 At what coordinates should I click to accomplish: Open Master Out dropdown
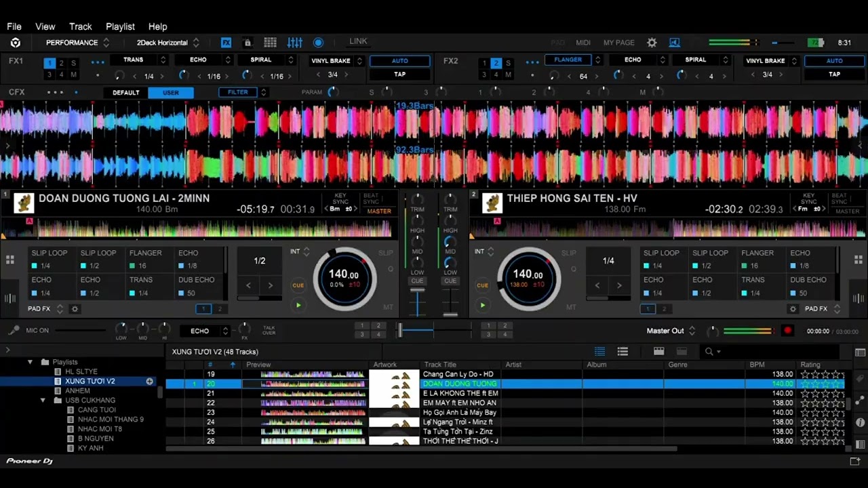(x=671, y=331)
